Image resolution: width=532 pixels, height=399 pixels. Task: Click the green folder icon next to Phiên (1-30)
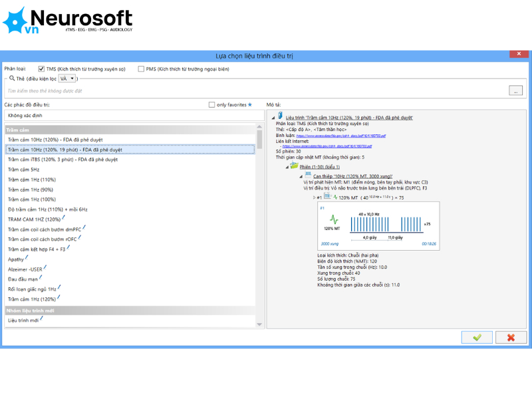(294, 166)
